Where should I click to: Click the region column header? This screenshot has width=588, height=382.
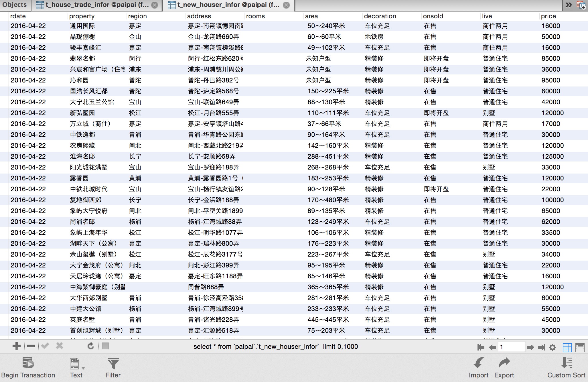click(156, 16)
